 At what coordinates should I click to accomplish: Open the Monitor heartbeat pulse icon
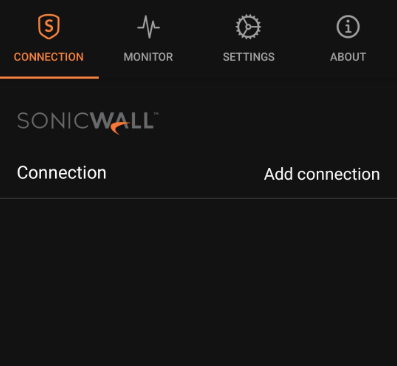click(x=148, y=27)
